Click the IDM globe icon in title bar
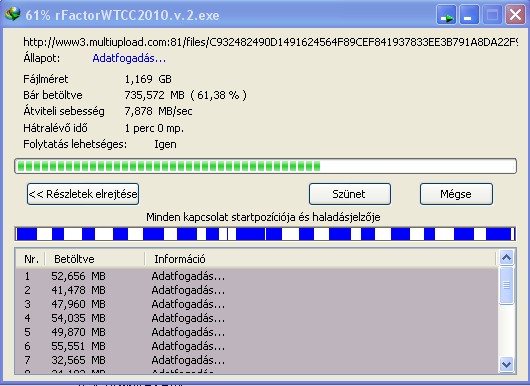530x386 pixels. click(13, 14)
